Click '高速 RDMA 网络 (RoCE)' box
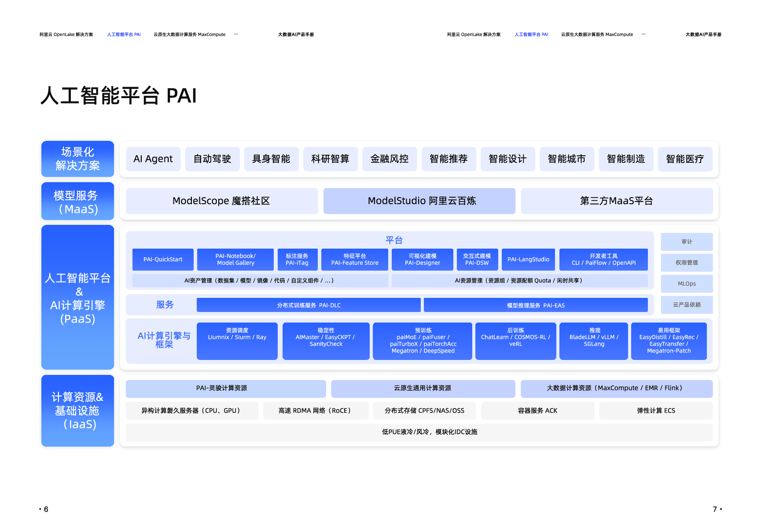The image size is (761, 532). [316, 411]
